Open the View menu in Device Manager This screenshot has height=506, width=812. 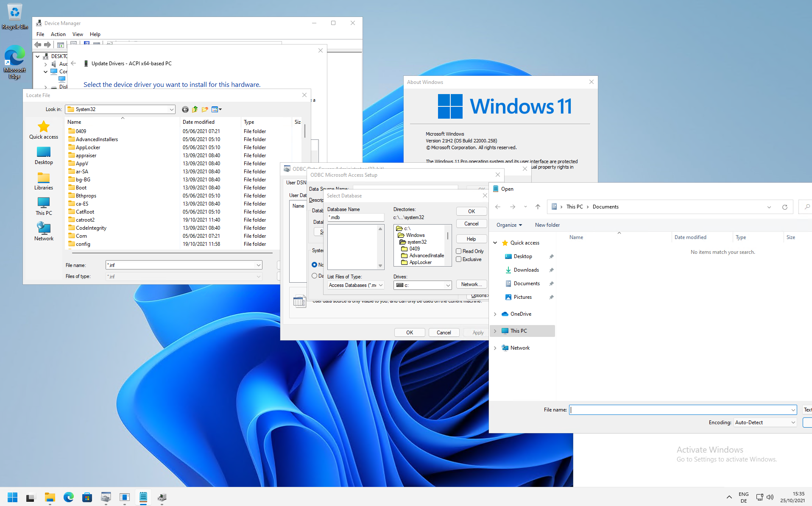78,34
